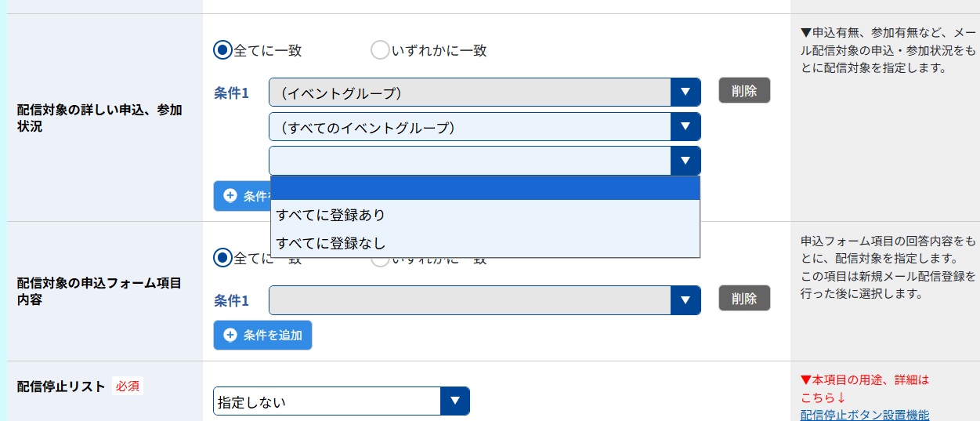Delete 条件1 in 申込フォーム項目内容 section
The height and width of the screenshot is (421, 980).
744,298
